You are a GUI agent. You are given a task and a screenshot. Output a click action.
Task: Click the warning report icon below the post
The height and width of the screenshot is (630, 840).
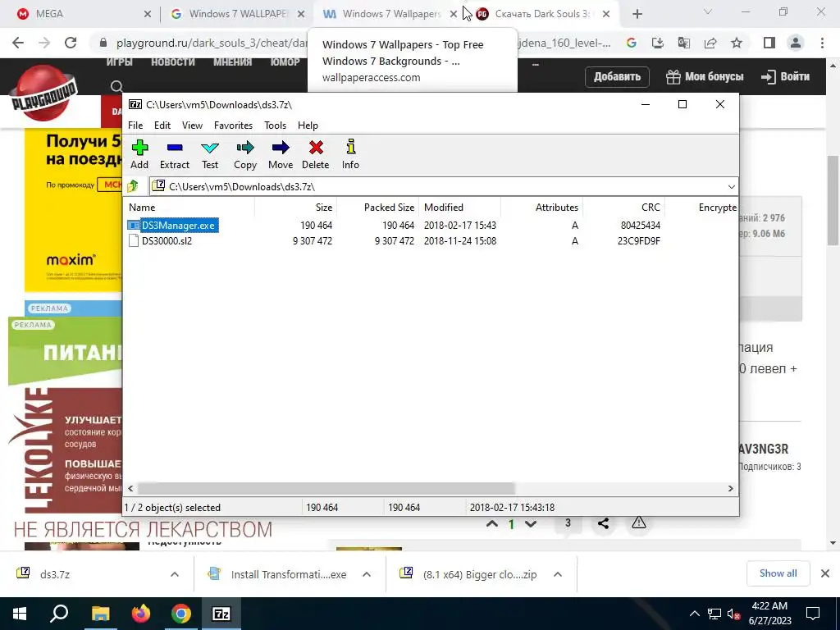(x=638, y=523)
